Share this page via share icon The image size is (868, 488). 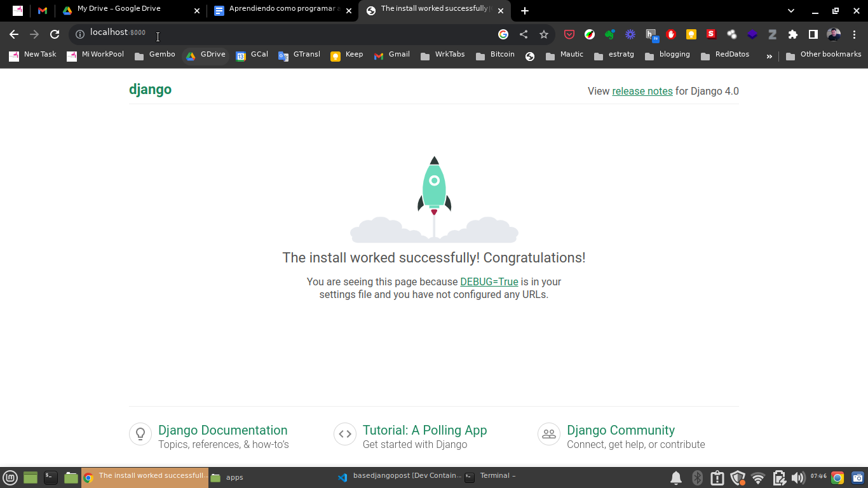coord(524,34)
